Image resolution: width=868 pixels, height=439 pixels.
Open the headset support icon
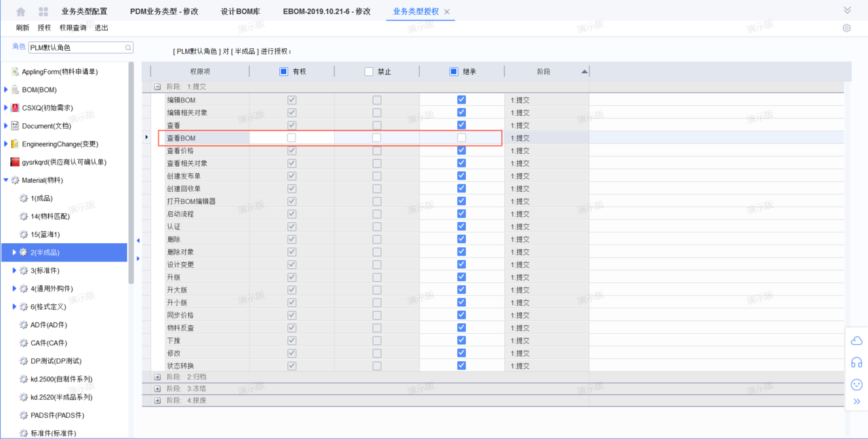click(x=856, y=362)
